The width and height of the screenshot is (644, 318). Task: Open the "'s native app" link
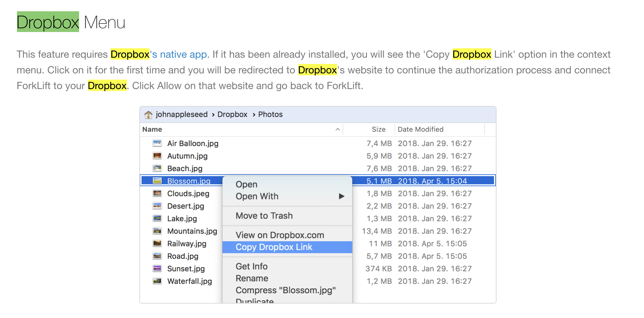click(178, 55)
